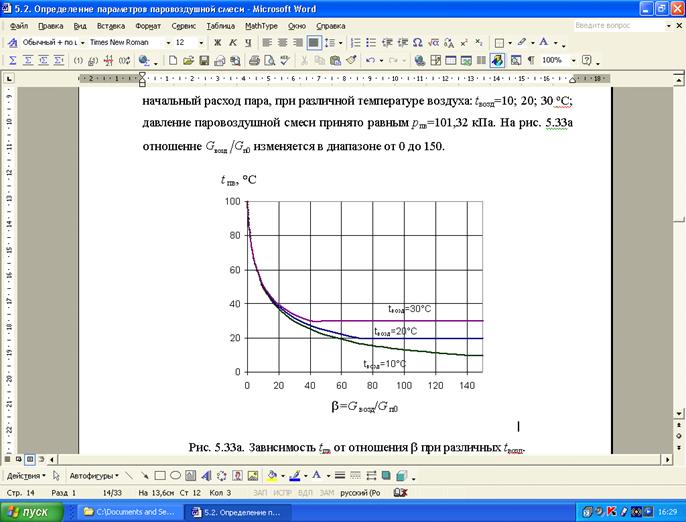The image size is (686, 522).
Task: Toggle italic (К) formatting
Action: tap(233, 42)
